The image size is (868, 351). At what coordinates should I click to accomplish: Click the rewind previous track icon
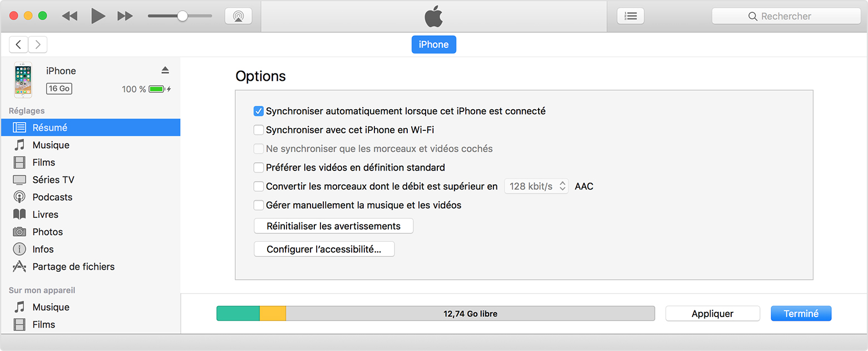70,16
